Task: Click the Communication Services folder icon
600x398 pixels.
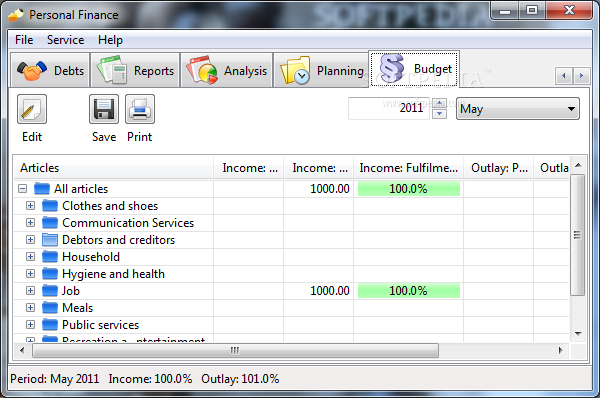Action: tap(50, 223)
